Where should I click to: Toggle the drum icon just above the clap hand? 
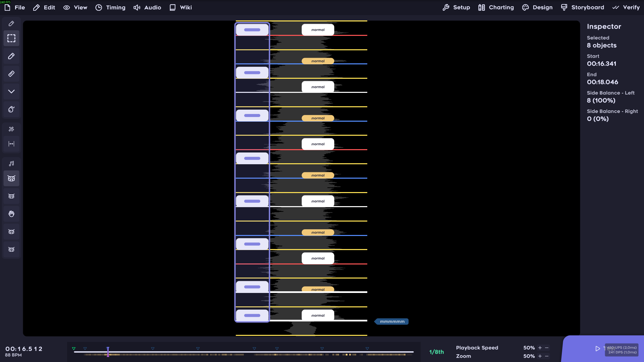[x=11, y=196]
